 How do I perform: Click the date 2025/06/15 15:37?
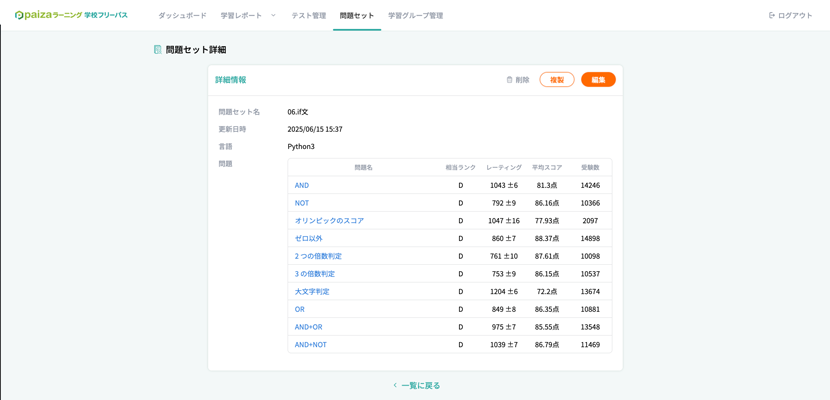pos(315,129)
